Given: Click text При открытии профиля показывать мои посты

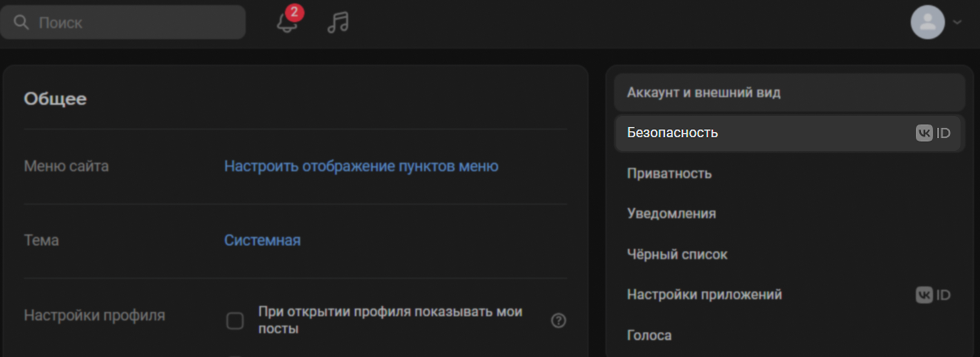Looking at the screenshot, I should pos(390,320).
